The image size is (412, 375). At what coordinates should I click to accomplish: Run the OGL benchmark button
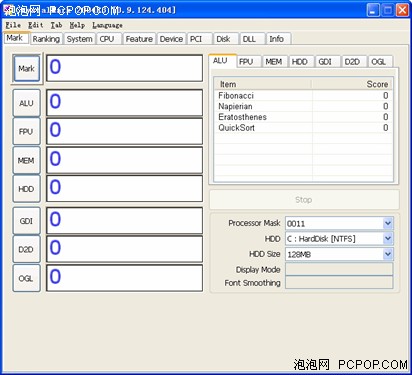point(26,278)
